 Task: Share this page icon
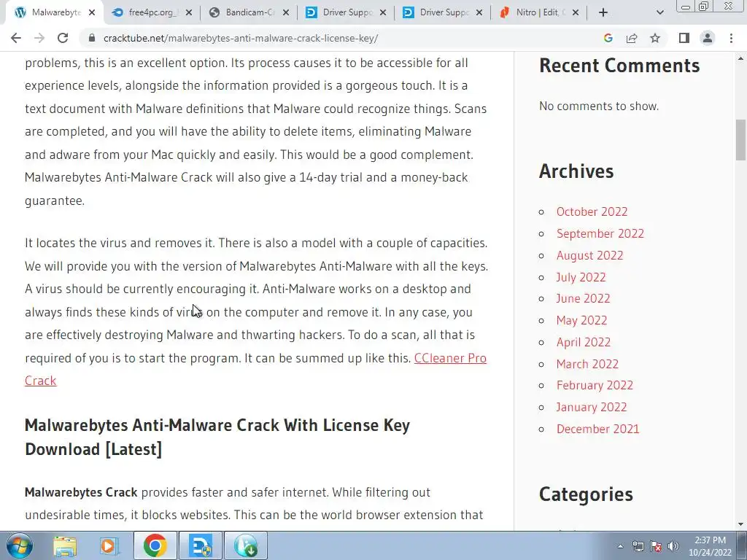coord(632,38)
